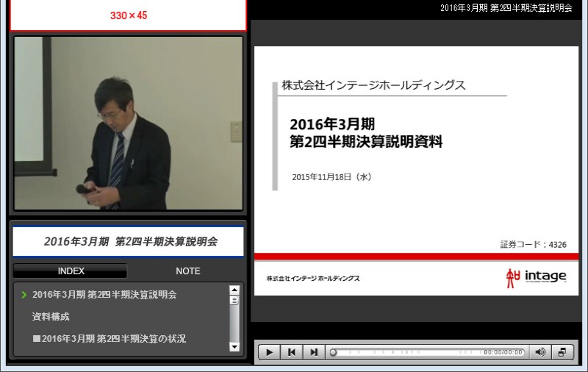588x372 pixels.
Task: Jump to the previous slide chapter
Action: [291, 352]
